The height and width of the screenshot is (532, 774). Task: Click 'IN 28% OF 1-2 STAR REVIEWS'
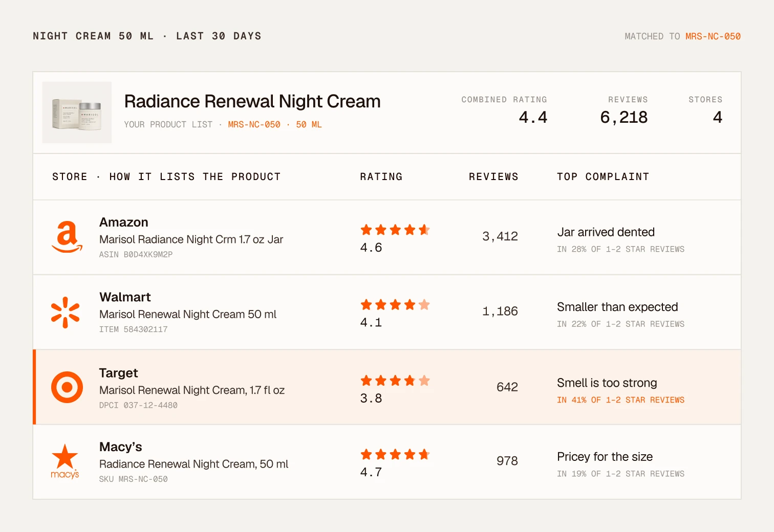click(621, 249)
